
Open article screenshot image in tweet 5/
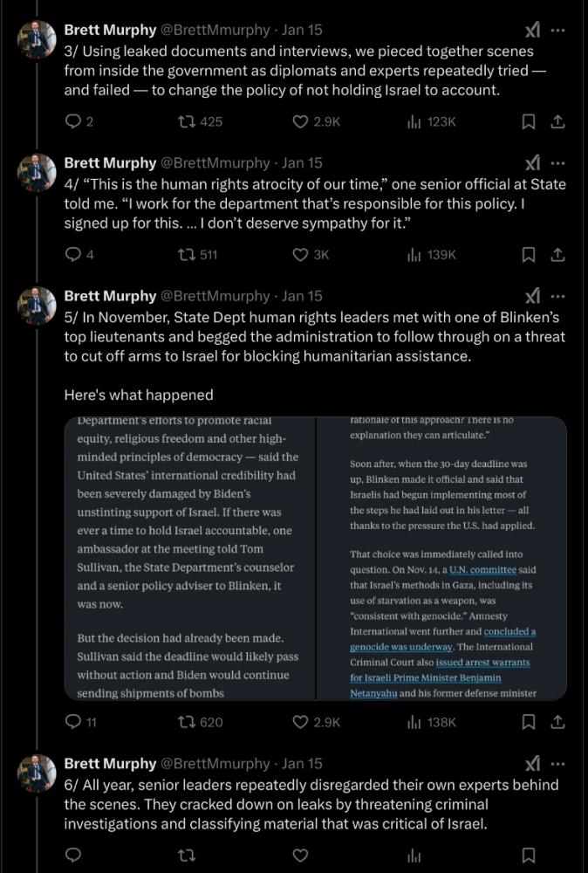pyautogui.click(x=315, y=559)
